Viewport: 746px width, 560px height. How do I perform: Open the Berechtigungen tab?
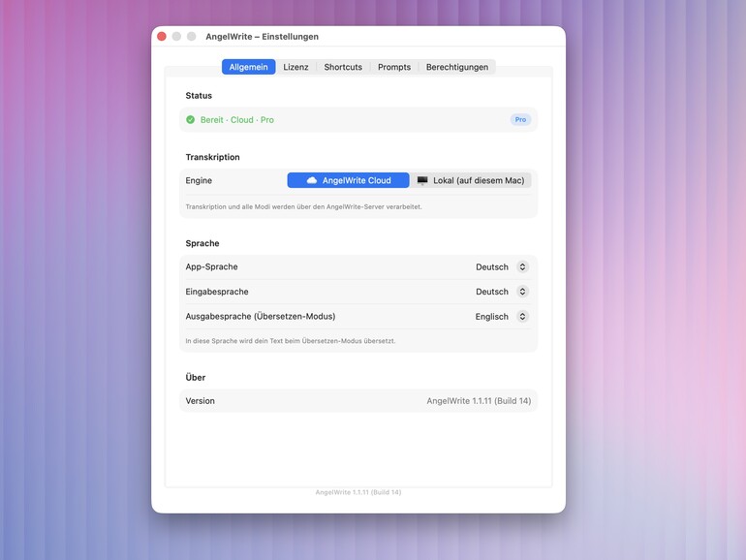pyautogui.click(x=456, y=67)
